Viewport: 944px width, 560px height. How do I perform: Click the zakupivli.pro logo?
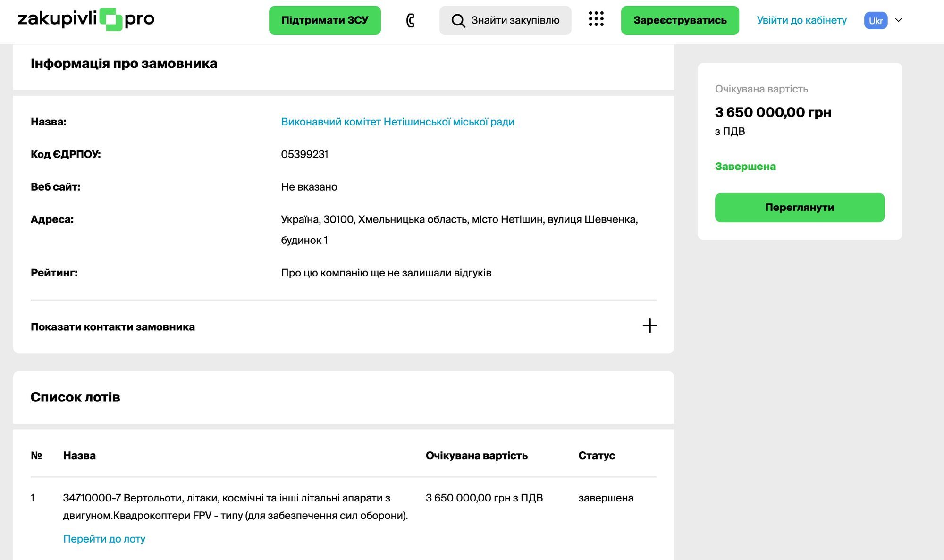pyautogui.click(x=86, y=19)
